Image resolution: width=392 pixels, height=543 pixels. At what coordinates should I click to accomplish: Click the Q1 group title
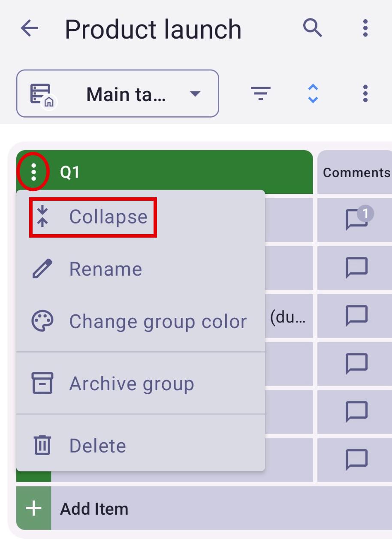click(x=69, y=172)
